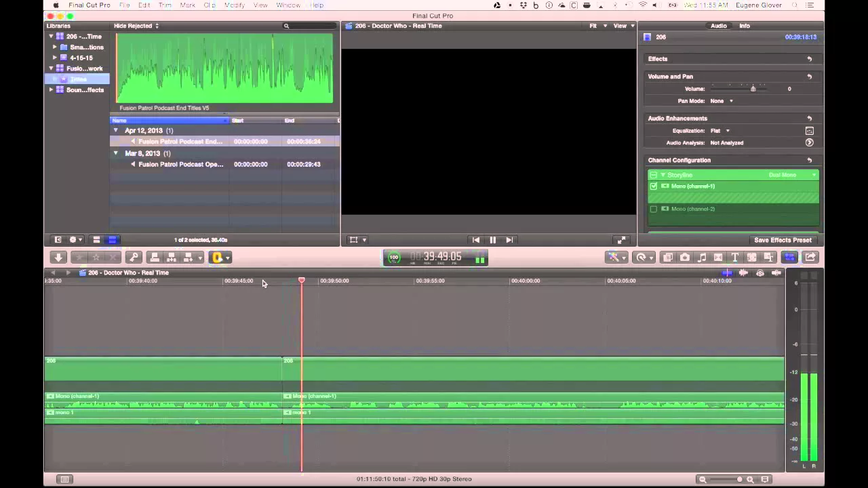Open the Music and Sound Browser

click(702, 258)
